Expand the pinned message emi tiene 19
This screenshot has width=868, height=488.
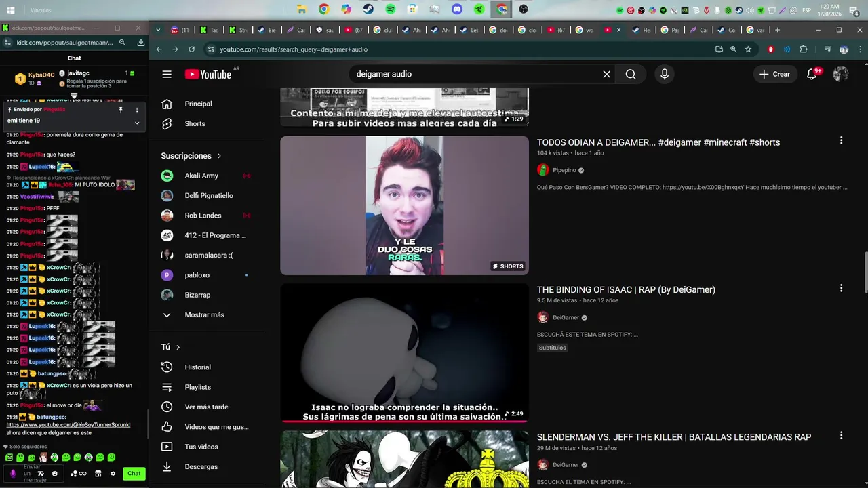coord(137,123)
